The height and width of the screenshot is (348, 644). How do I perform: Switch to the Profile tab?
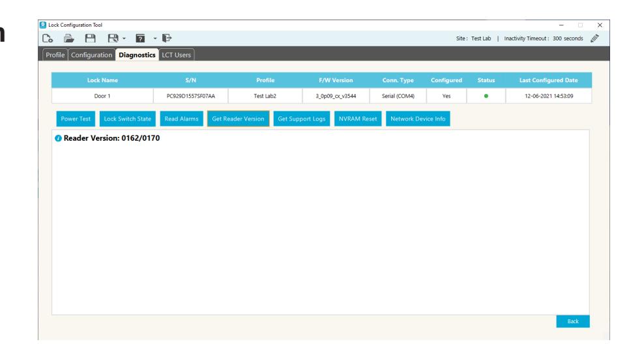point(55,55)
